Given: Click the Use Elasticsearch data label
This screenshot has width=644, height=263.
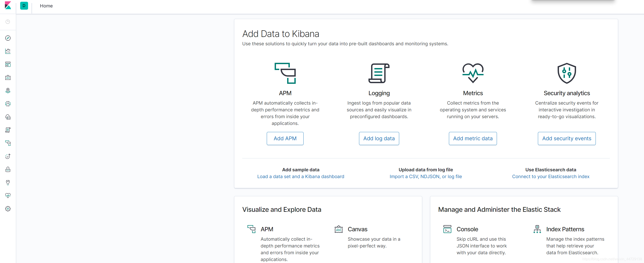Looking at the screenshot, I should tap(551, 170).
